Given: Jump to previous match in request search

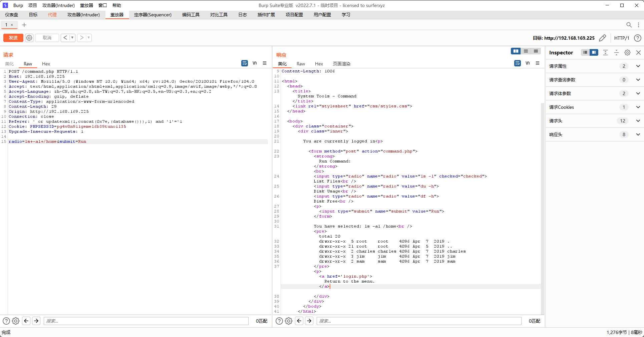Looking at the screenshot, I should pyautogui.click(x=26, y=321).
